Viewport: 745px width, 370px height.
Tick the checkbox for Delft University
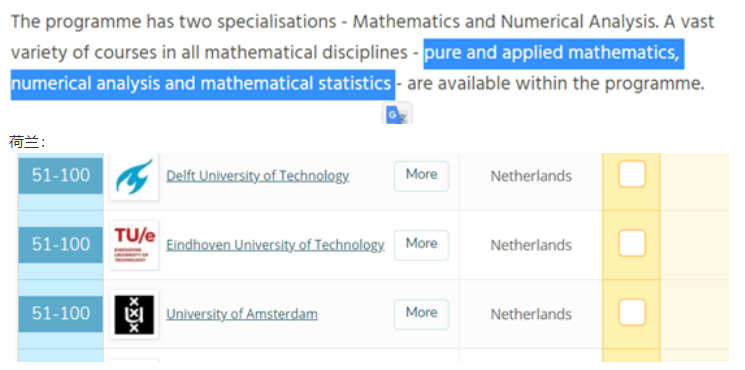[632, 174]
